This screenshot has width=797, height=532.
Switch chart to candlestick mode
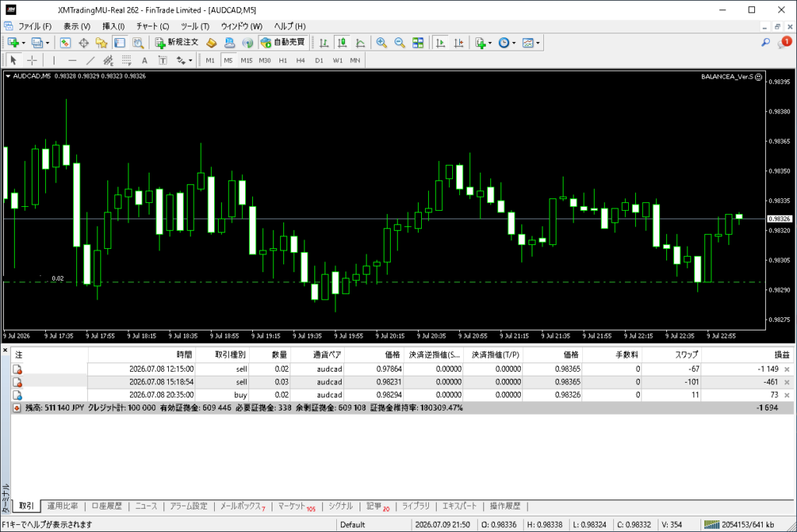click(342, 43)
